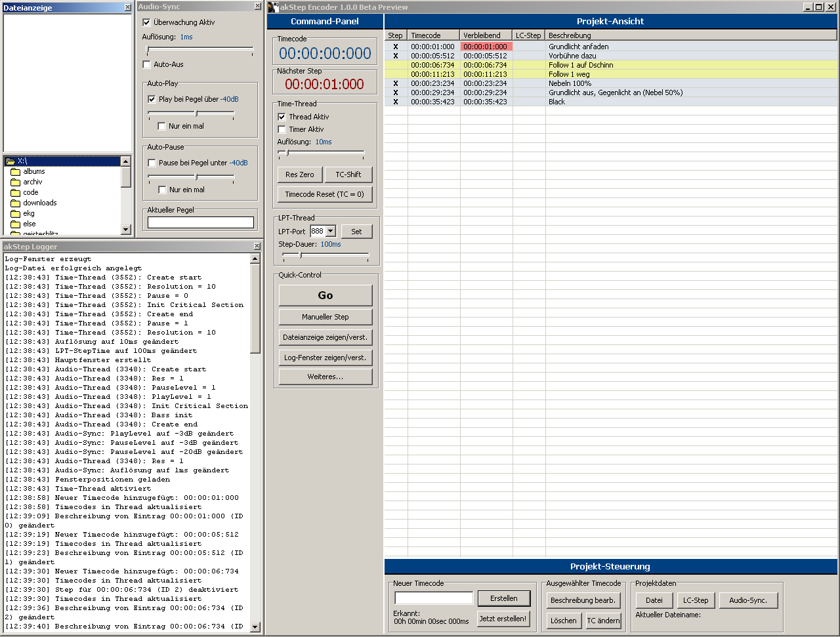Click the LPT-Port Set button
840x637 pixels.
pos(356,232)
